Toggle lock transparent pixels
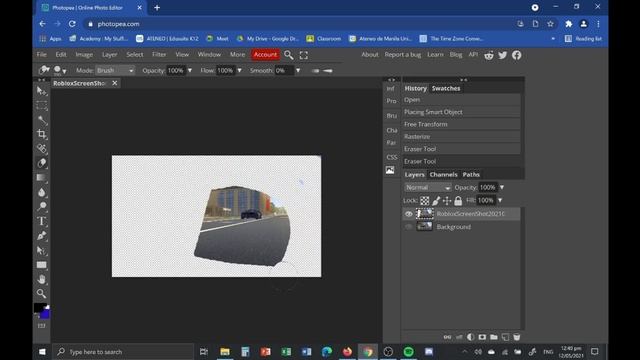 pos(425,200)
